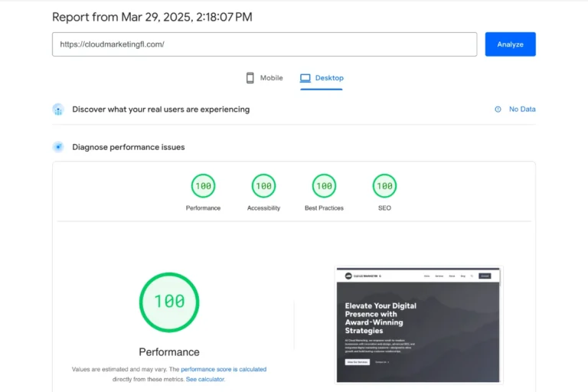This screenshot has width=588, height=392.
Task: Click the report date heading text
Action: point(152,17)
